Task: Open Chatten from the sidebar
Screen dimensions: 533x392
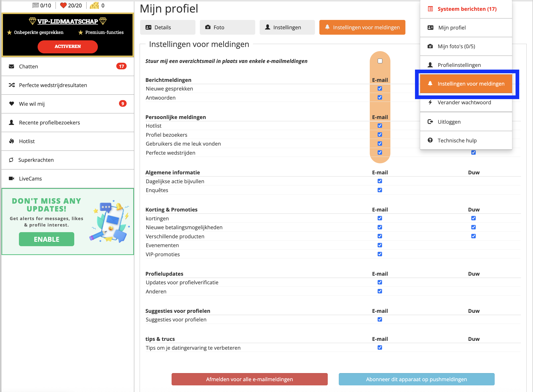Action: [x=28, y=66]
